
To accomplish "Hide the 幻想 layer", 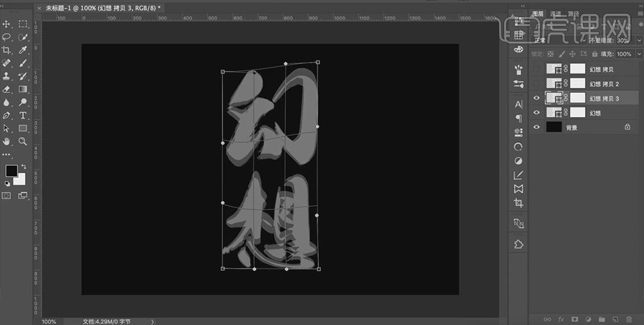I will click(537, 112).
